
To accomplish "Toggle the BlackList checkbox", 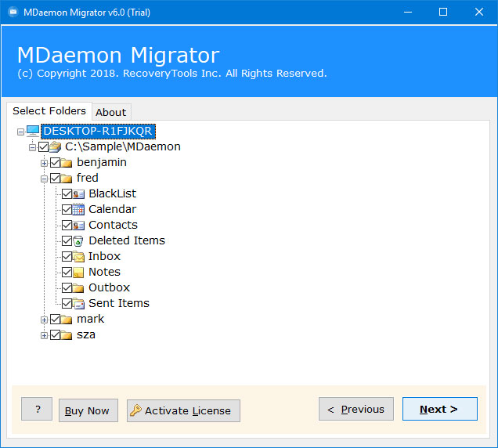I will 67,193.
